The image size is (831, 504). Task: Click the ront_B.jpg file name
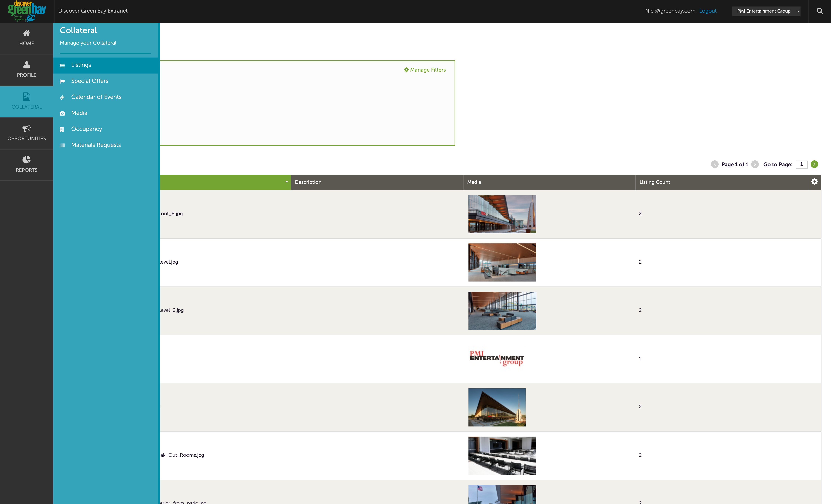coord(171,214)
